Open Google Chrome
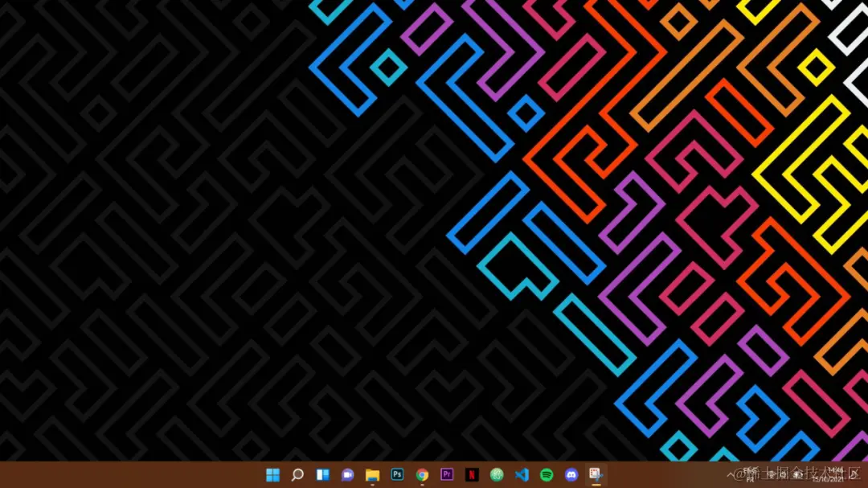 [423, 474]
